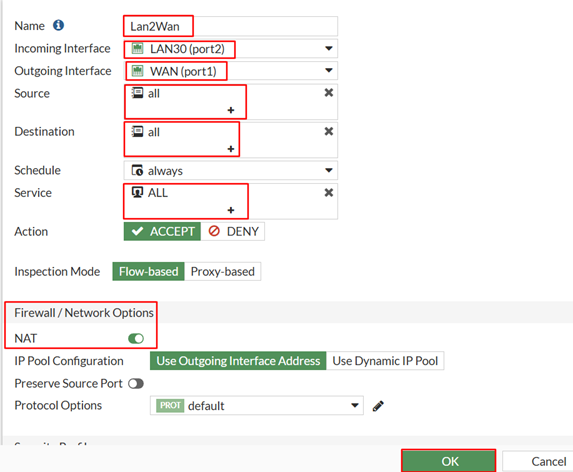This screenshot has height=472, width=573.
Task: Click OK to save the policy
Action: (x=449, y=461)
